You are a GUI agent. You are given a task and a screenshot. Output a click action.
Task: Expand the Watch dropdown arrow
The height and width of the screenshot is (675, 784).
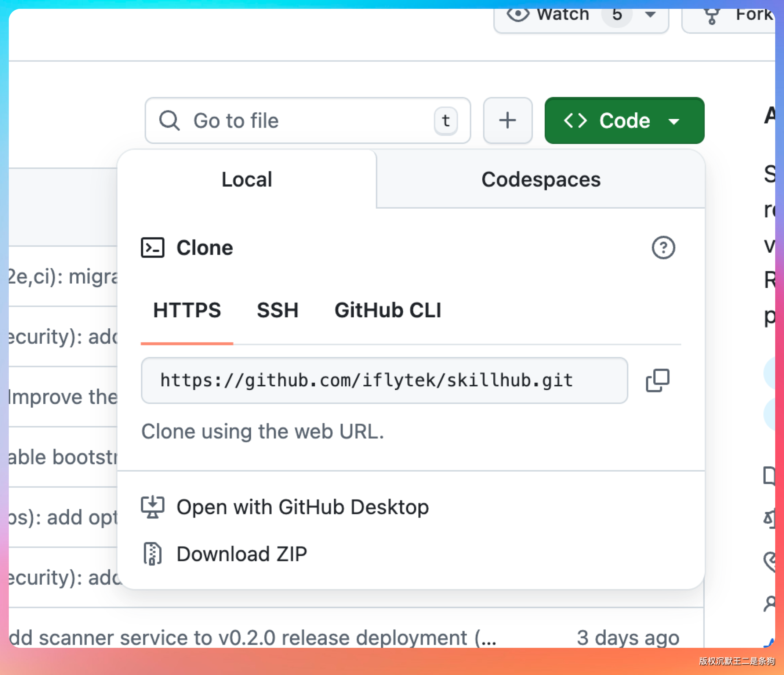(650, 14)
